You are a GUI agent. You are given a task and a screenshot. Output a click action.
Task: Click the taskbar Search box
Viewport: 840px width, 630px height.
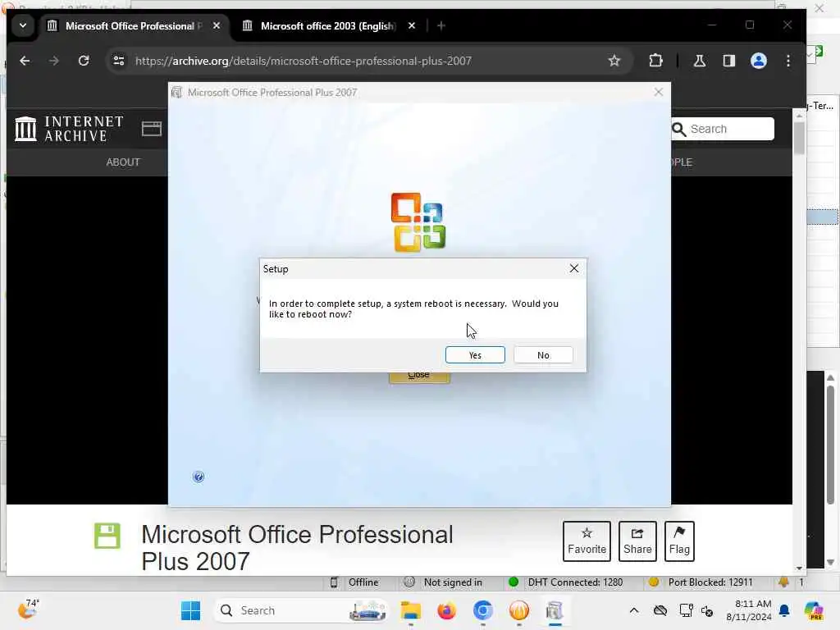click(x=302, y=610)
